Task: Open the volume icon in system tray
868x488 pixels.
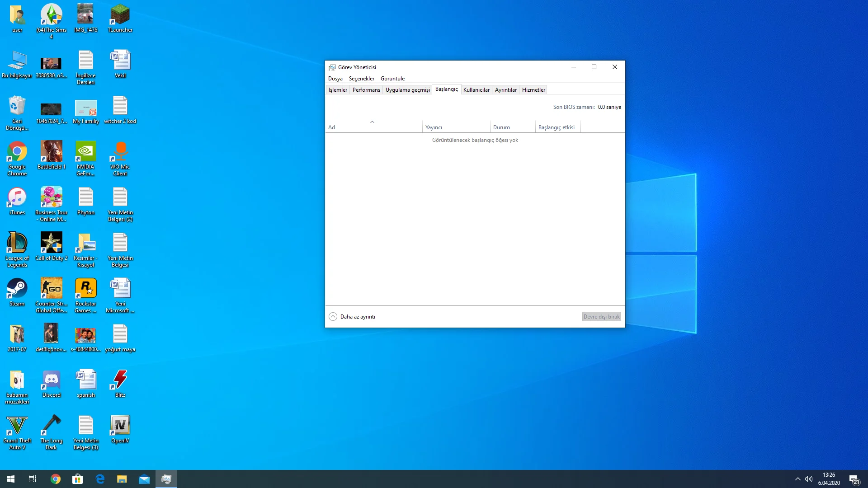Action: tap(809, 479)
